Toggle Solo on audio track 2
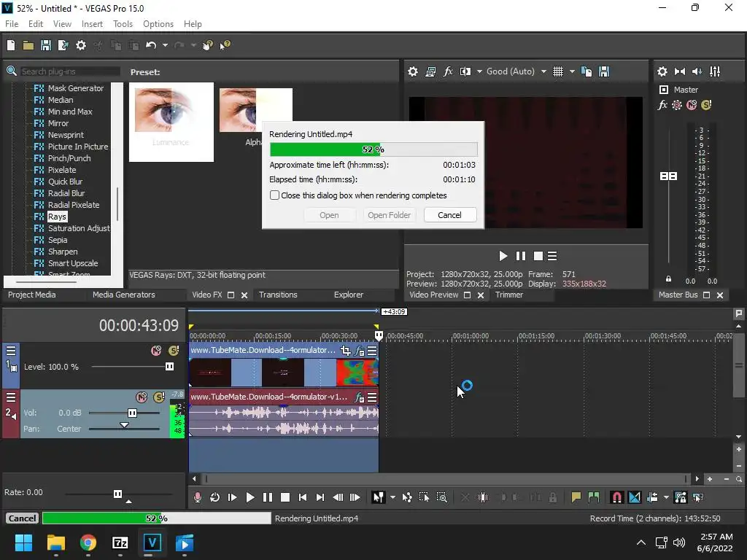This screenshot has width=747, height=560. click(x=159, y=397)
